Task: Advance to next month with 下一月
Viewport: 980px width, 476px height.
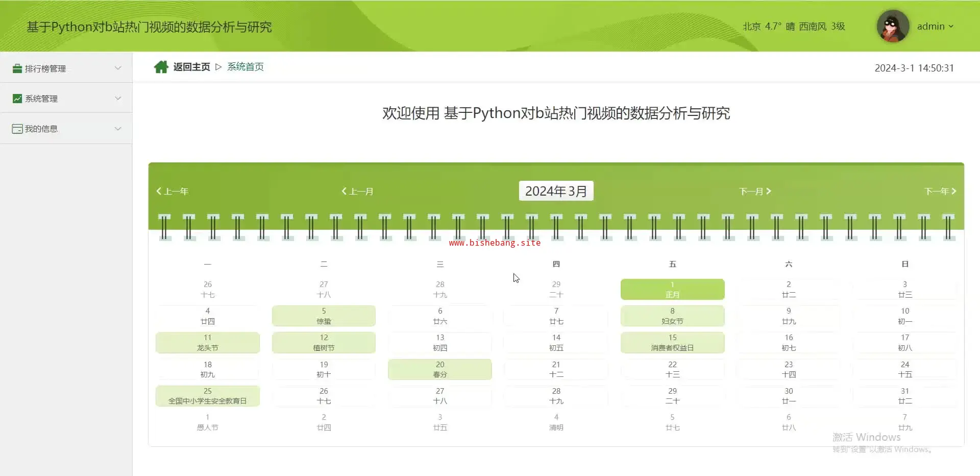Action: click(x=755, y=192)
